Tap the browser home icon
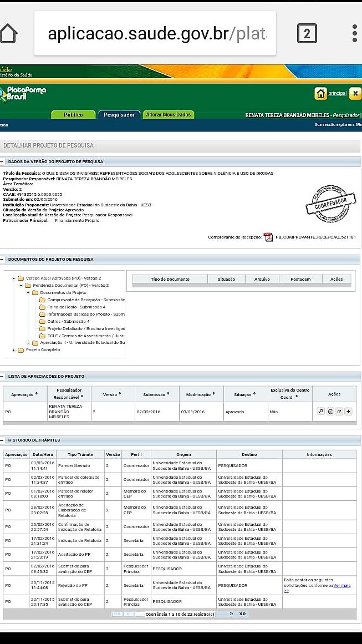 pyautogui.click(x=8, y=34)
